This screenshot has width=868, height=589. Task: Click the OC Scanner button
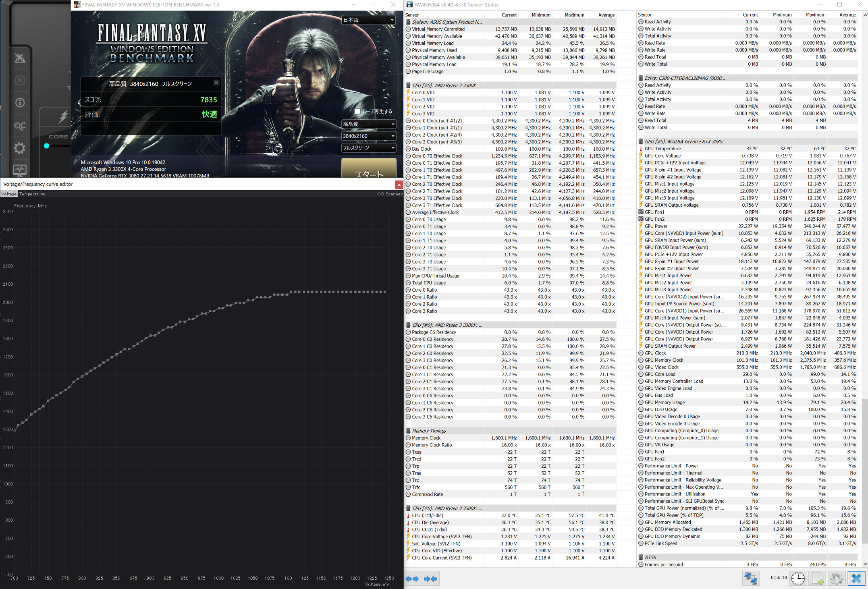(x=389, y=194)
